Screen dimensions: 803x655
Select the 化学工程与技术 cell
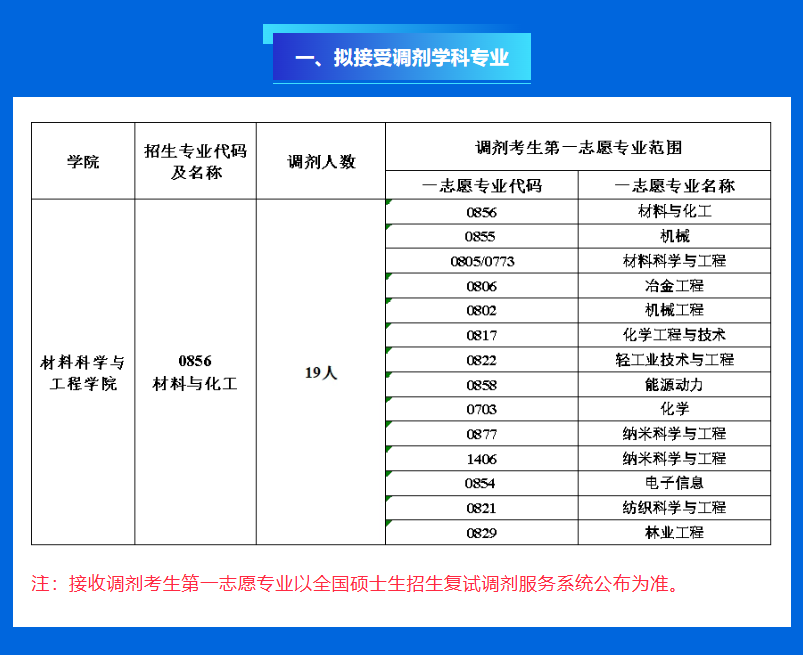tap(674, 335)
